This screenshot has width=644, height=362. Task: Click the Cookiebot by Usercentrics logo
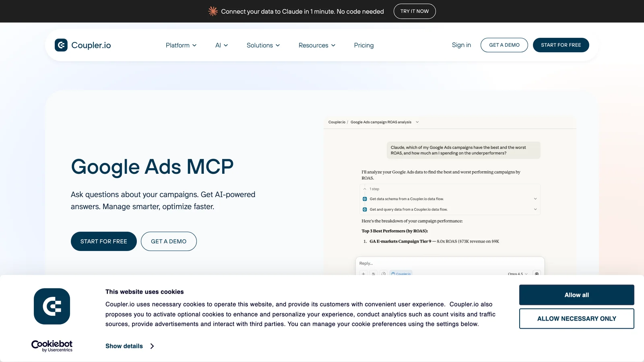[x=52, y=346]
